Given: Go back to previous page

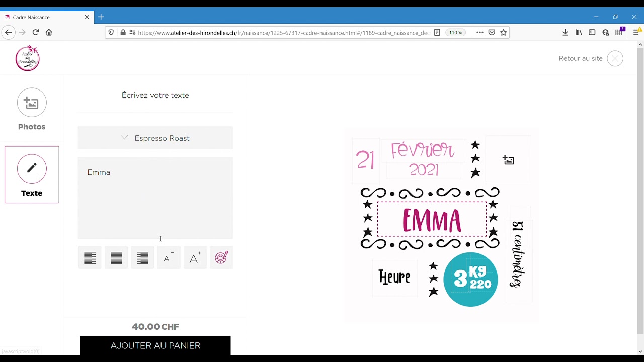Looking at the screenshot, I should (8, 32).
